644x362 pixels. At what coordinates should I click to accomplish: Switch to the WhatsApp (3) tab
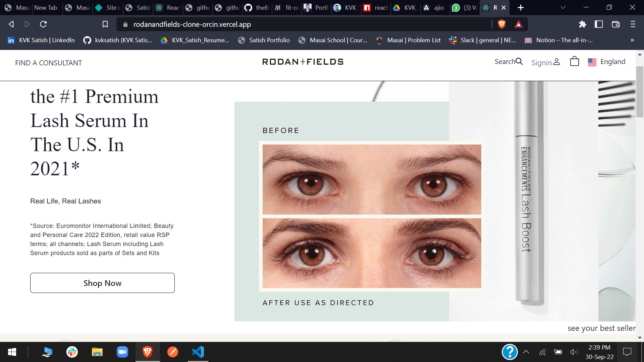[465, 7]
